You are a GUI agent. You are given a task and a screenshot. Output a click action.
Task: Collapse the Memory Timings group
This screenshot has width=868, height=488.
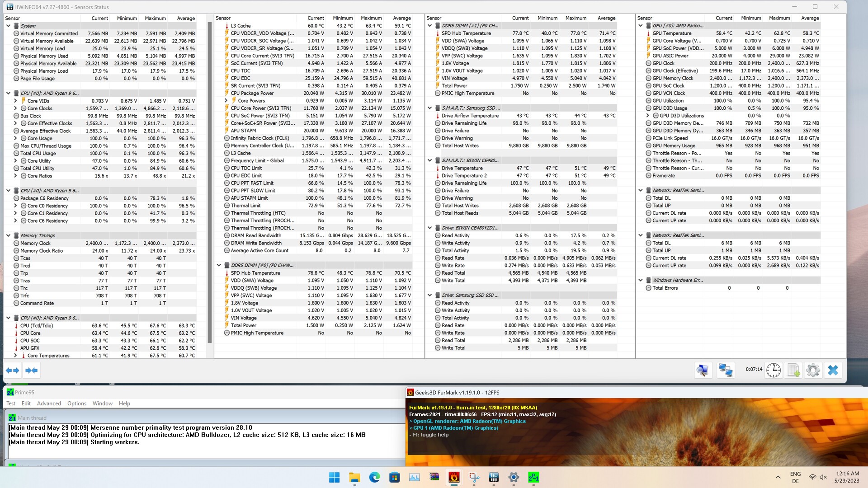tap(8, 235)
